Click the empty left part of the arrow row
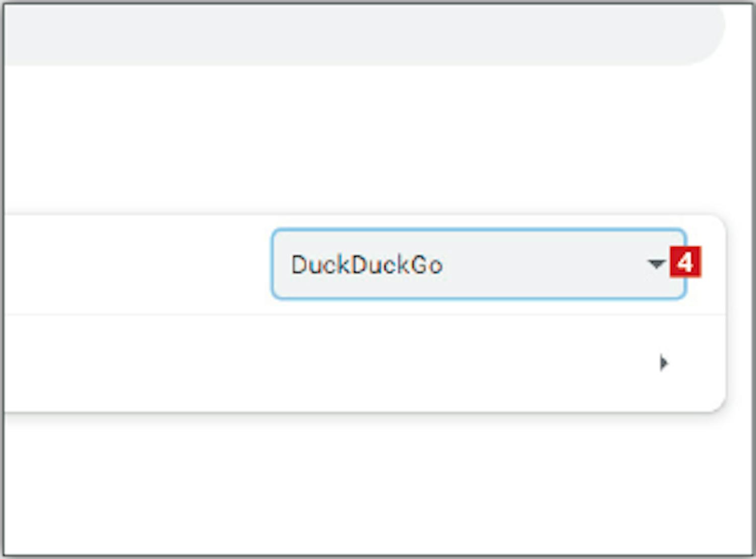Viewport: 756px width, 559px height. pos(202,363)
